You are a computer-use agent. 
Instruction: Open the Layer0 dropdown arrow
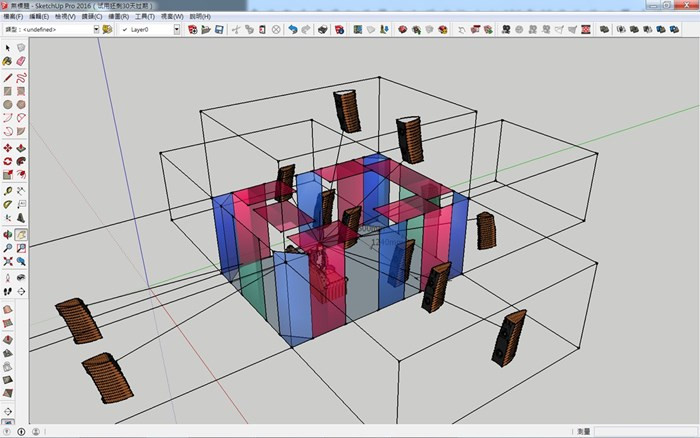[x=177, y=30]
